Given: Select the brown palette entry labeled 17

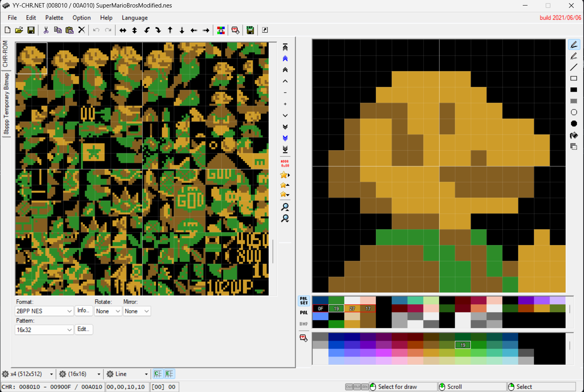Looking at the screenshot, I should (x=368, y=309).
